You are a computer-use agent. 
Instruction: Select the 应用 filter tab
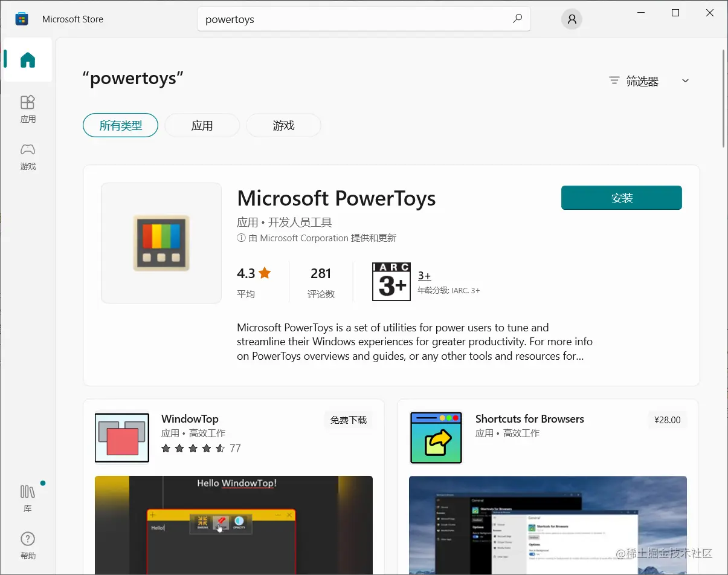tap(202, 126)
